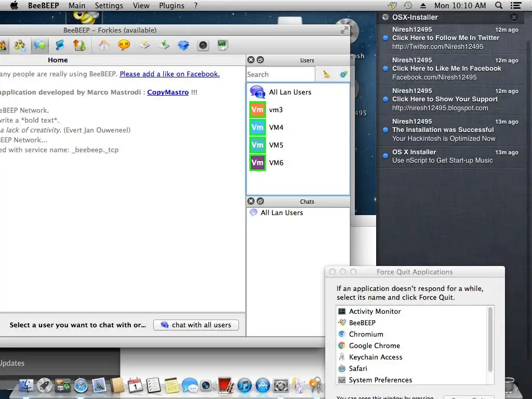Select user VM6
The width and height of the screenshot is (532, 399).
[298, 163]
